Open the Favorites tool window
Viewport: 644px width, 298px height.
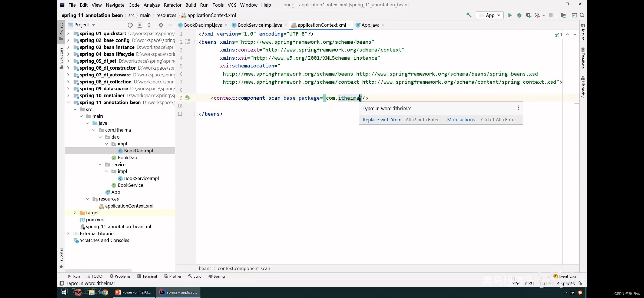[61, 258]
